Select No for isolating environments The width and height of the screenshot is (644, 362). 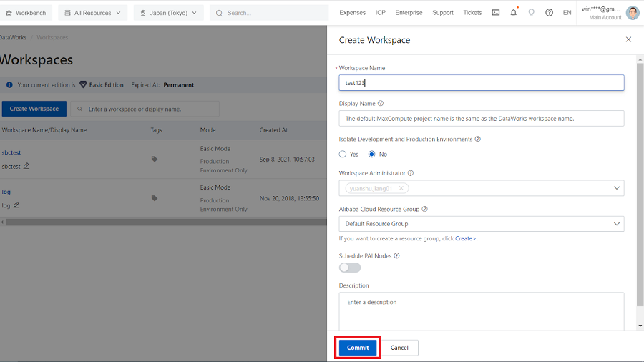tap(372, 155)
